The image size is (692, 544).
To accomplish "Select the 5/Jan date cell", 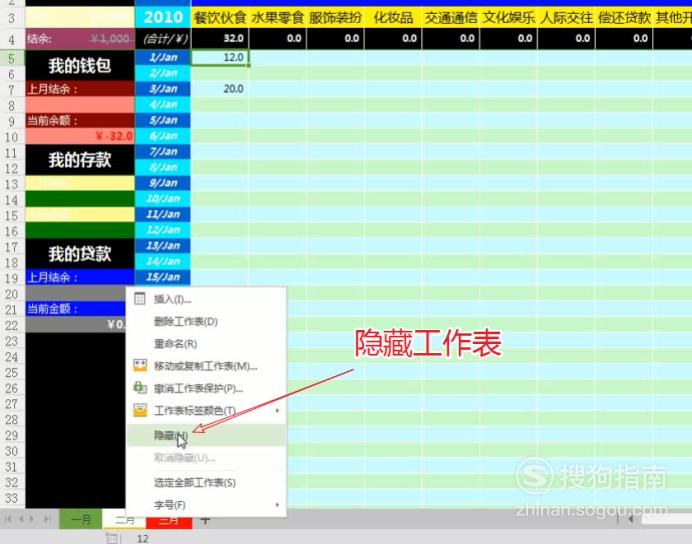I will point(163,120).
